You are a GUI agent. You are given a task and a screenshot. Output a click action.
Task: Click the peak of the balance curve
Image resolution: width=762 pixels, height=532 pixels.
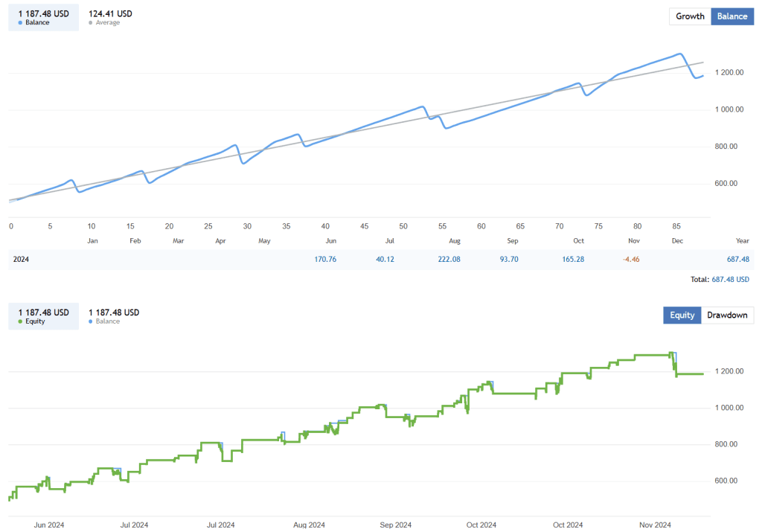click(x=679, y=53)
